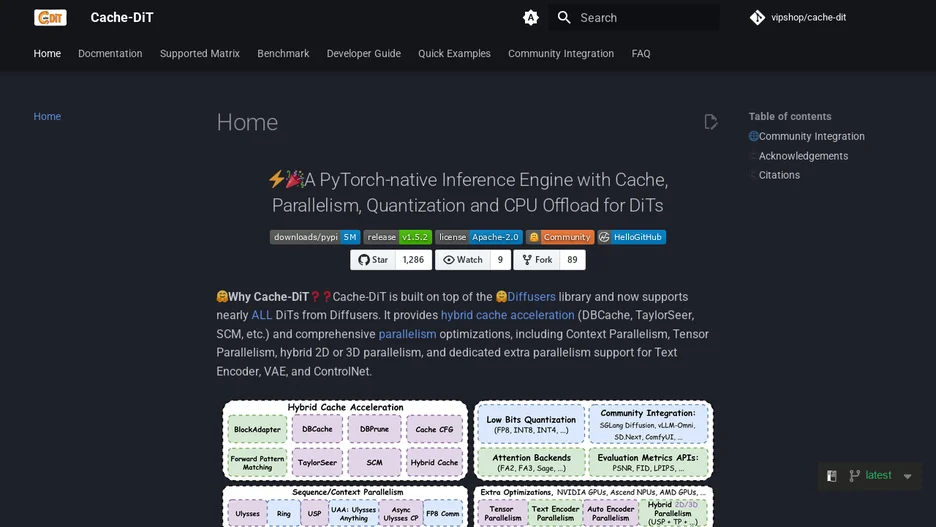
Task: Open the parallelism link
Action: [407, 334]
